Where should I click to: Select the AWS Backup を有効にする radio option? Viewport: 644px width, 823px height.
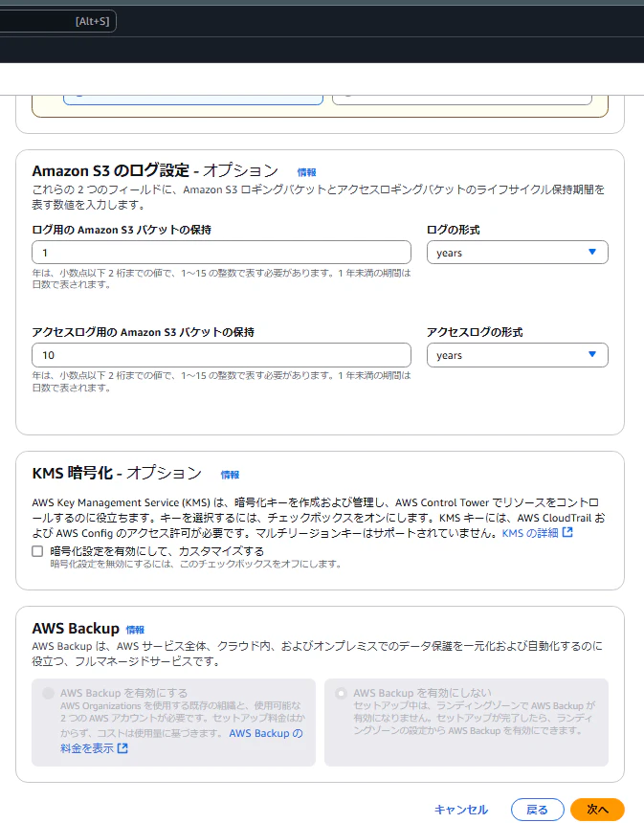tap(48, 694)
